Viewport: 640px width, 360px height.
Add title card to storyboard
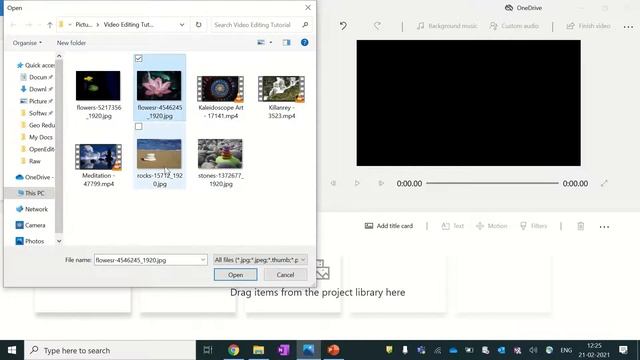pyautogui.click(x=389, y=226)
